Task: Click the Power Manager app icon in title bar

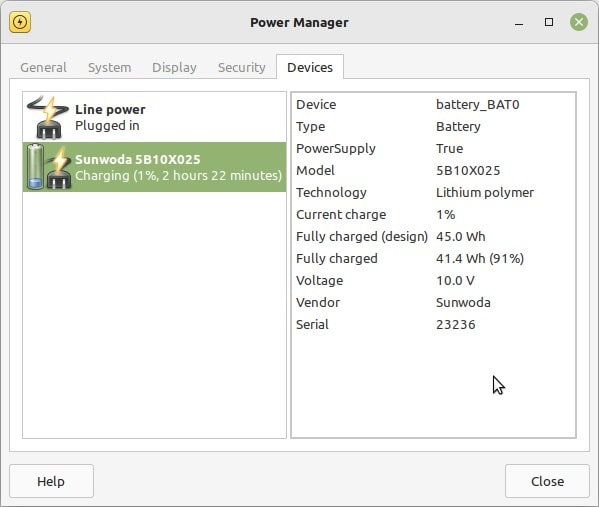Action: 20,22
